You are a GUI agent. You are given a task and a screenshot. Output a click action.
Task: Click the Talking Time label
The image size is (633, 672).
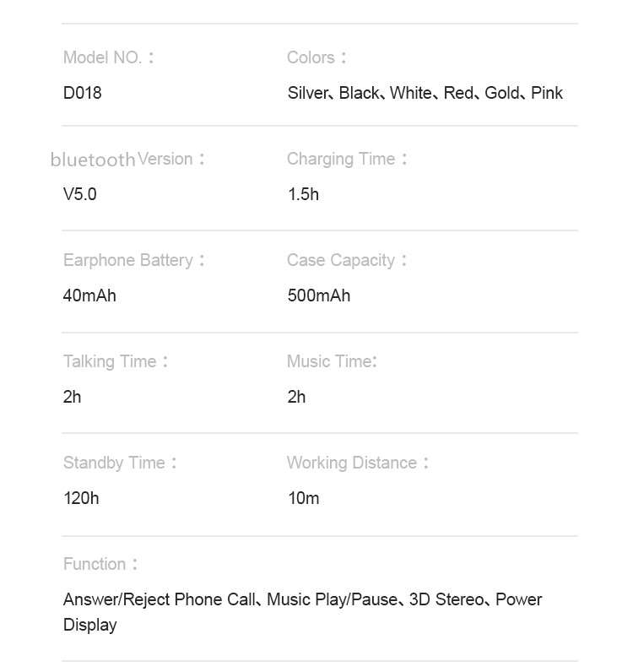click(x=116, y=361)
